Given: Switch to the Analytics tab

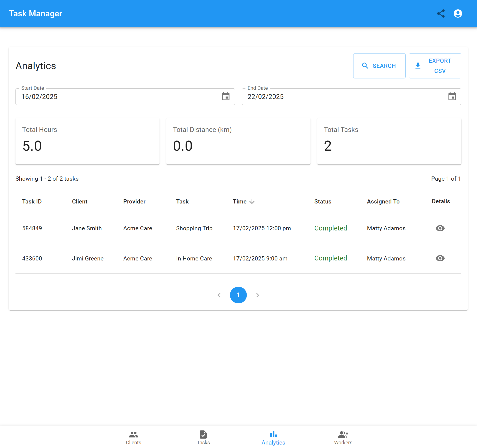Looking at the screenshot, I should 273,438.
